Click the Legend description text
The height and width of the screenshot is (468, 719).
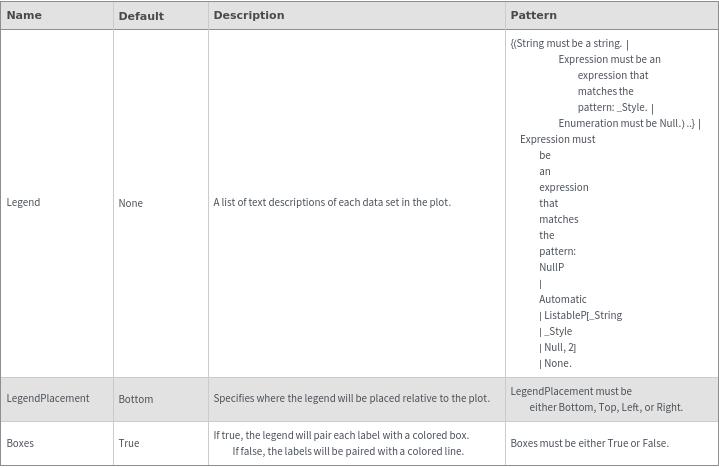pos(332,202)
